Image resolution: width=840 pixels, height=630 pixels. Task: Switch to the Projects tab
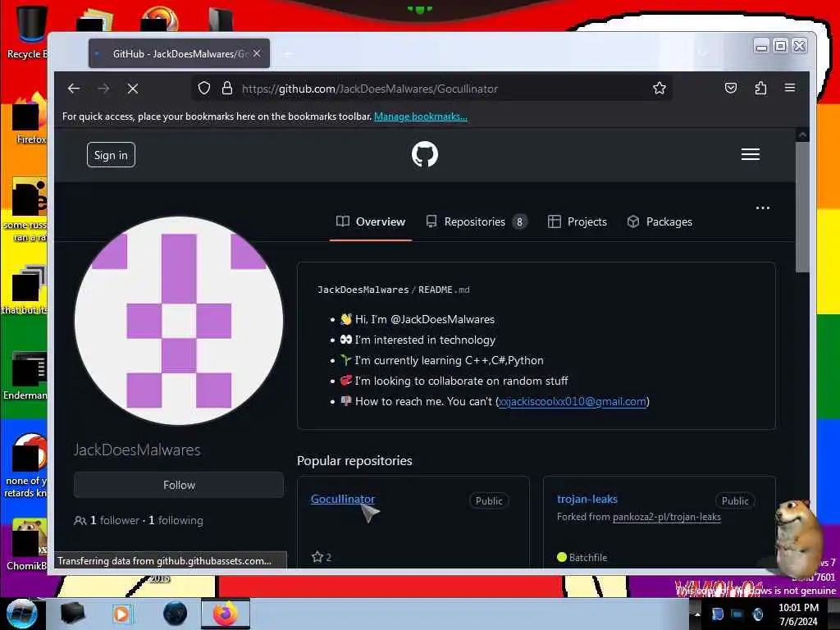577,221
